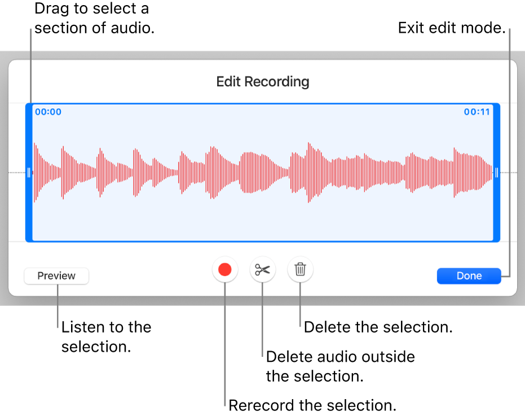Click the "Delete the selection." callout text

pyautogui.click(x=378, y=327)
